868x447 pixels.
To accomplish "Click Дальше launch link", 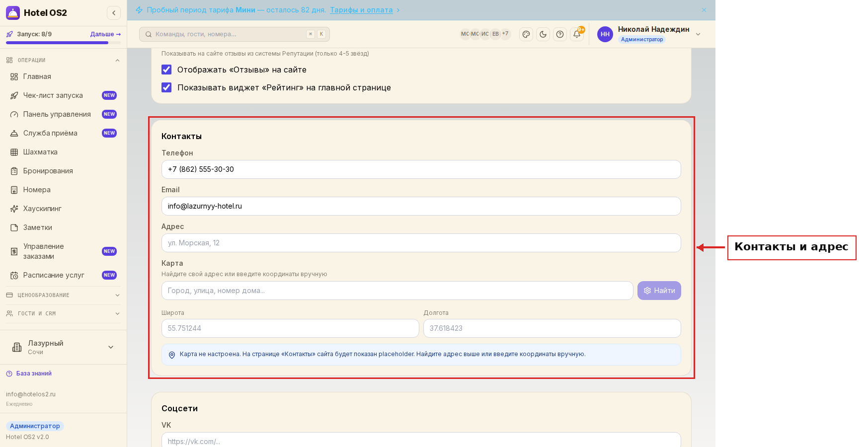I will pos(105,34).
